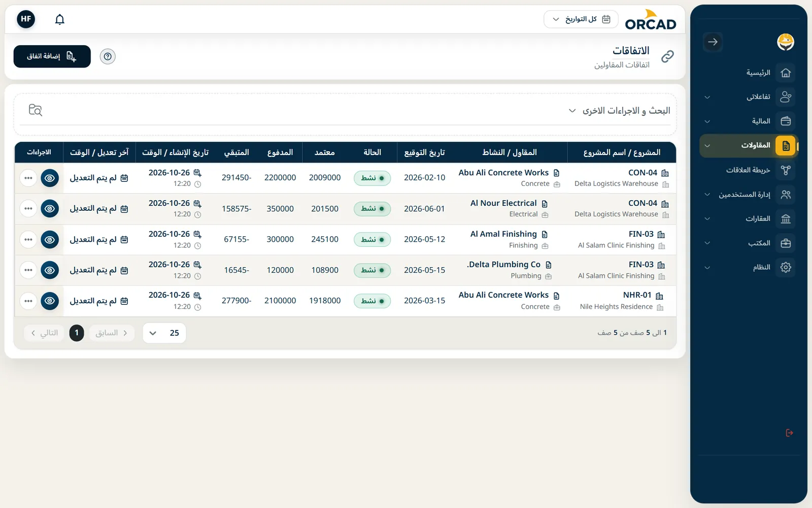Open the 25 rows-per-page dropdown
The height and width of the screenshot is (508, 812).
click(x=164, y=333)
